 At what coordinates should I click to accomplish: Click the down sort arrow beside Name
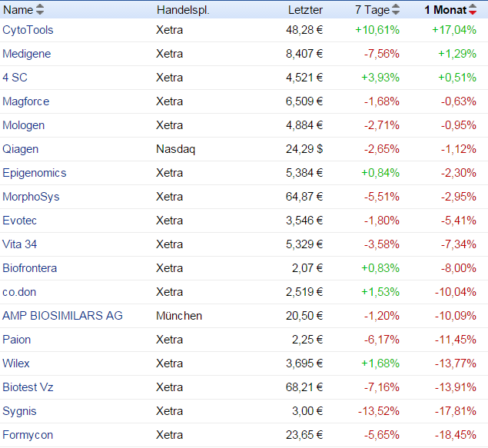[40, 12]
